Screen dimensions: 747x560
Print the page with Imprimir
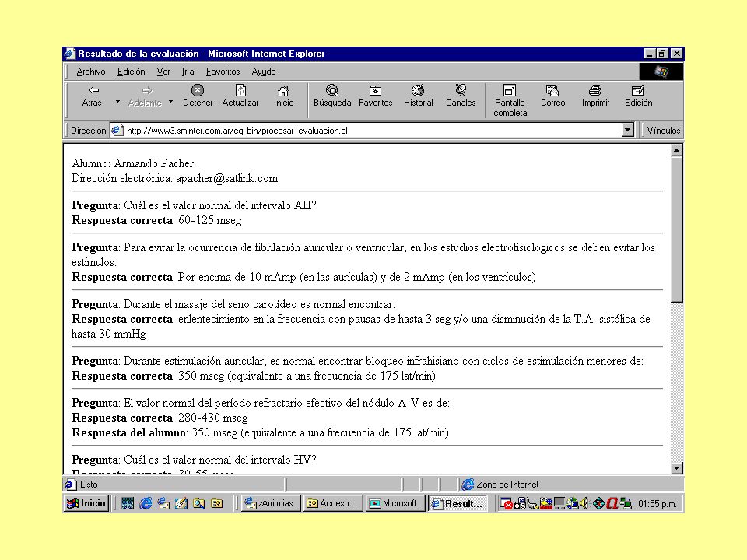(x=595, y=96)
